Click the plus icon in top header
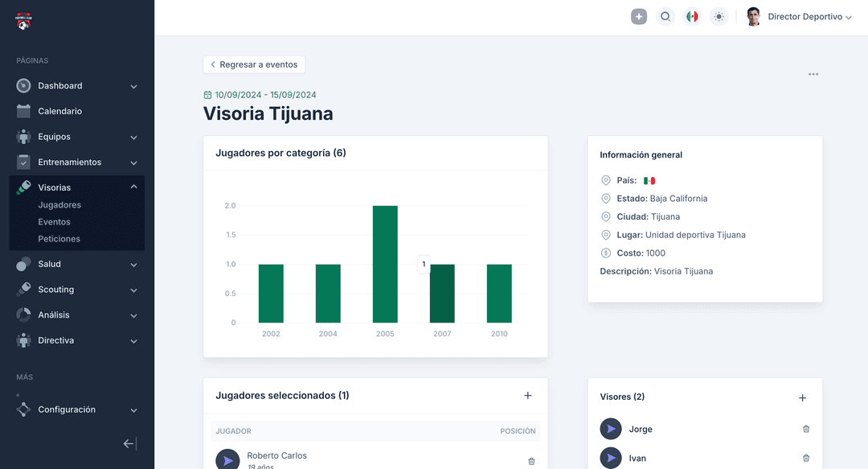868x469 pixels. pos(639,16)
